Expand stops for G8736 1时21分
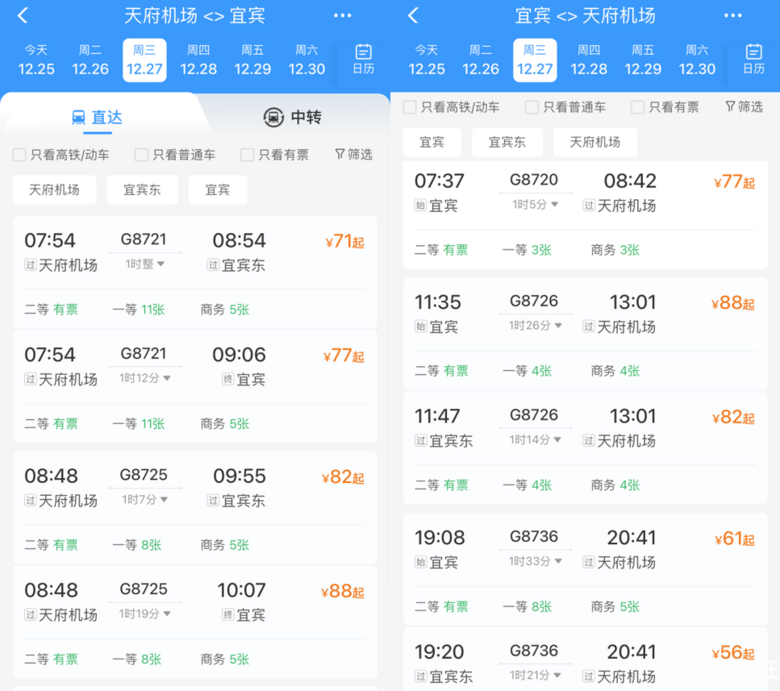 (x=535, y=675)
